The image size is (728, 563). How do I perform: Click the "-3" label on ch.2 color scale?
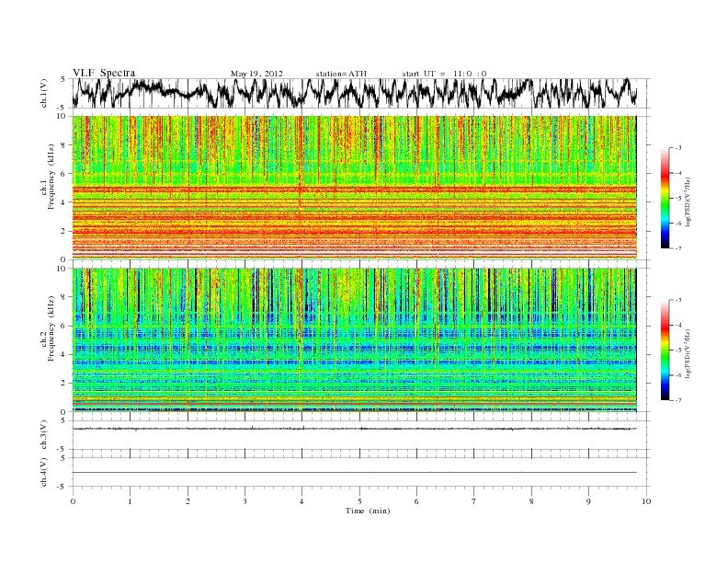click(678, 300)
